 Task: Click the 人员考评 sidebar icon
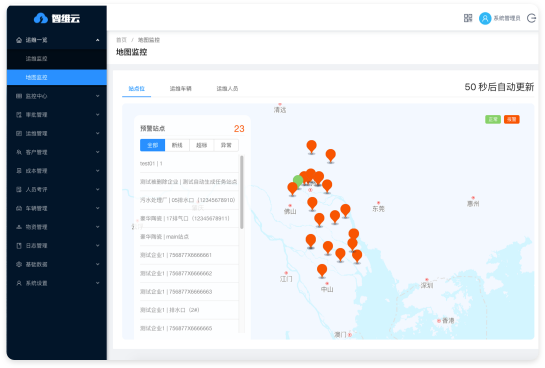[19, 189]
